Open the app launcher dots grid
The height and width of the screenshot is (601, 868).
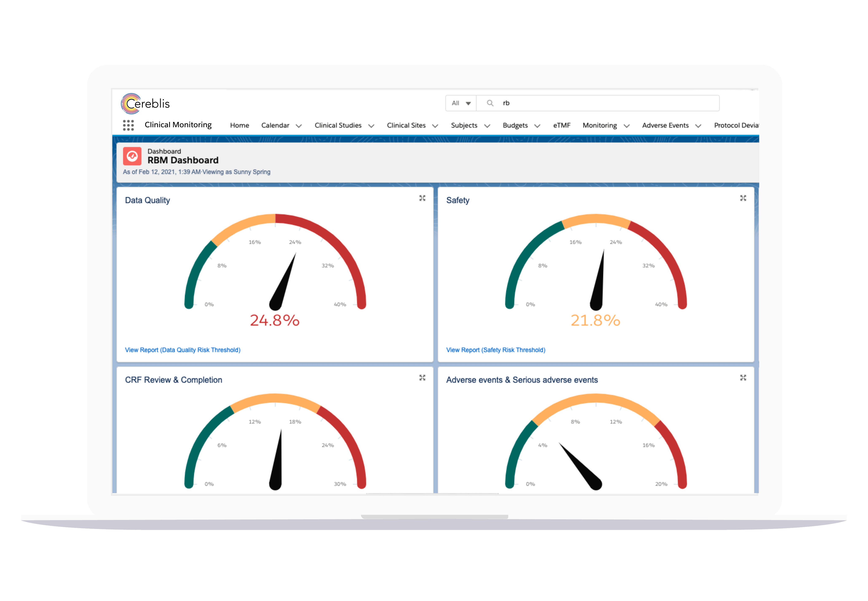(128, 125)
